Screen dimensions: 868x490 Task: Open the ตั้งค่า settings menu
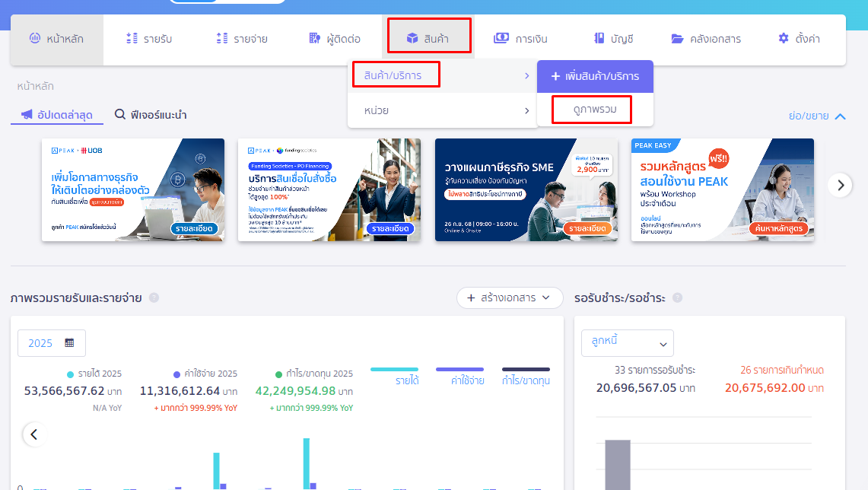tap(799, 39)
